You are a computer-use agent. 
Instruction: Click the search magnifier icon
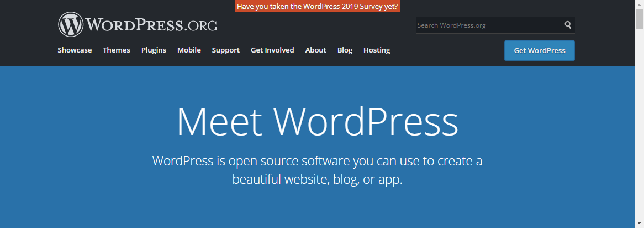pos(568,25)
